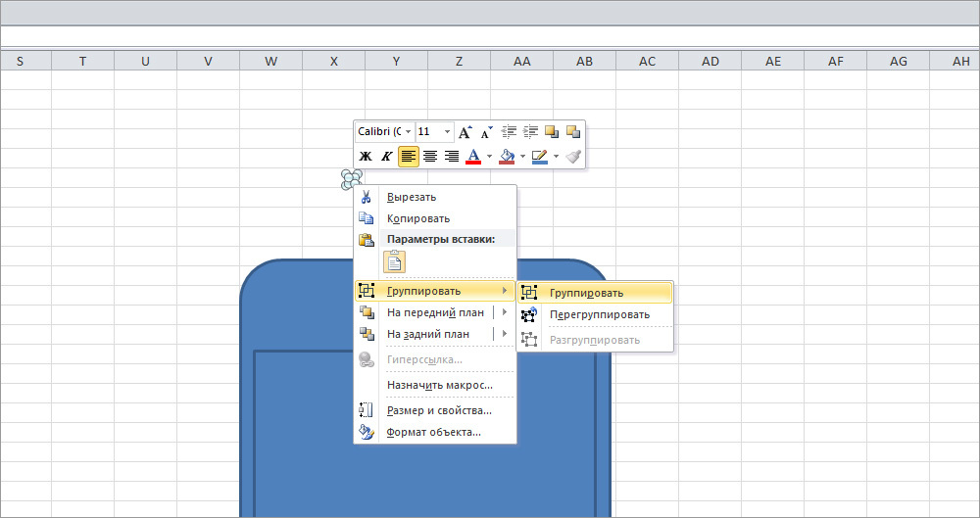Click the scissors cut icon

[x=367, y=197]
